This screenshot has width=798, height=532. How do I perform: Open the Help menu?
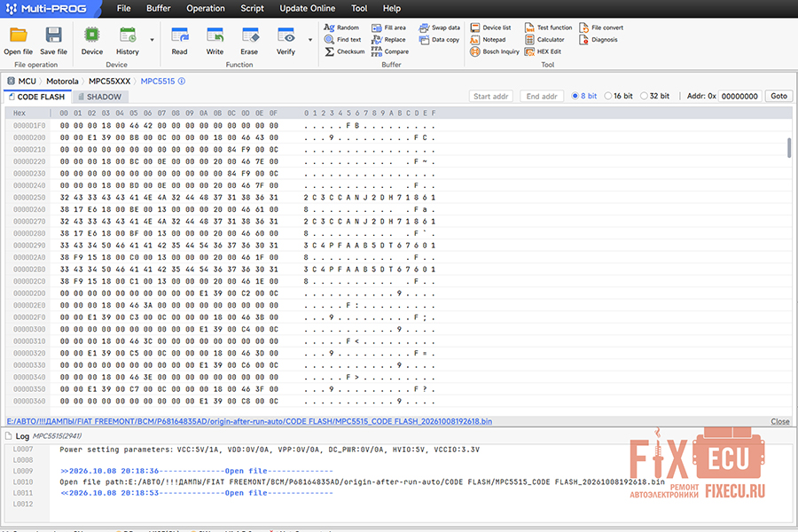391,8
